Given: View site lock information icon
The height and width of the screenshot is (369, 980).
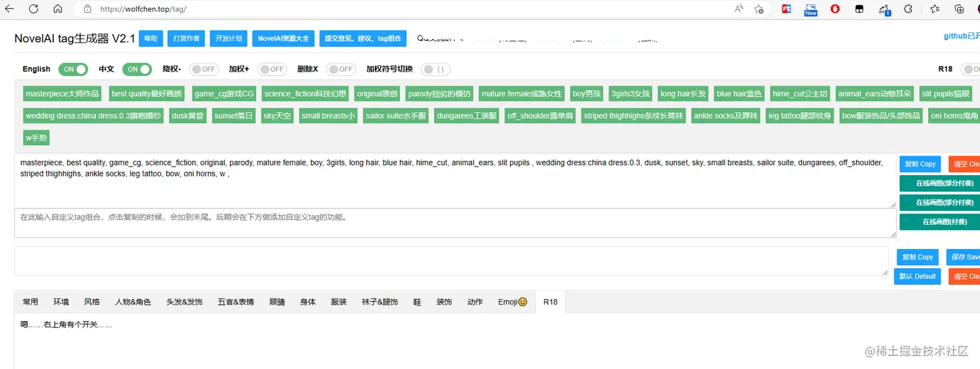Looking at the screenshot, I should [x=87, y=9].
